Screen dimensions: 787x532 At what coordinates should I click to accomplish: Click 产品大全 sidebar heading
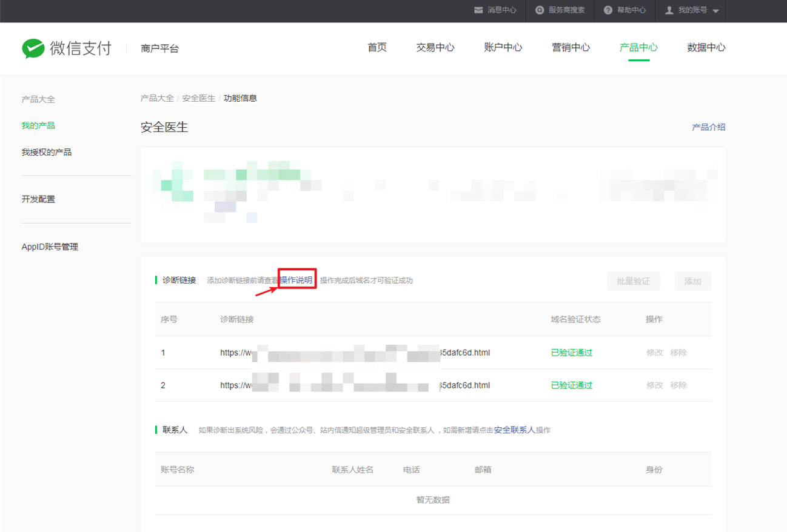38,99
